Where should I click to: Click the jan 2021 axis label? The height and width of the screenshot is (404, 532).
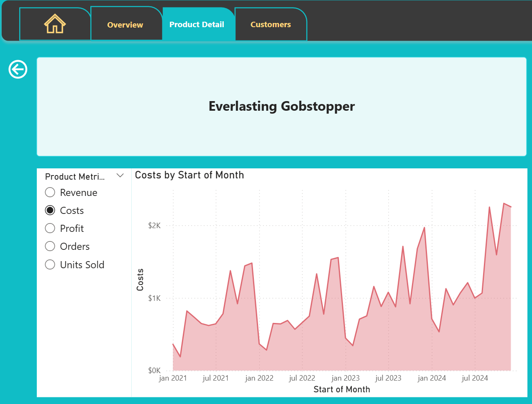tap(173, 378)
